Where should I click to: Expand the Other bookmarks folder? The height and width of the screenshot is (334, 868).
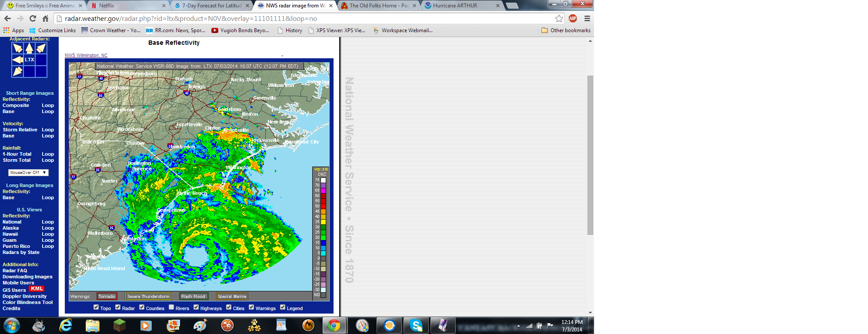(566, 30)
